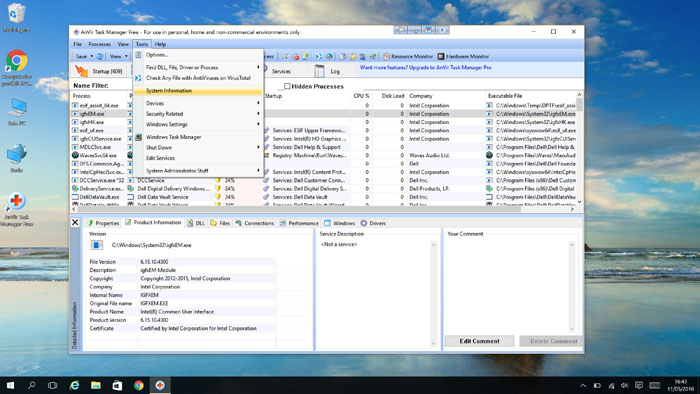Screen dimensions: 700x394
Task: Open the Resource Monitor
Action: (408, 57)
